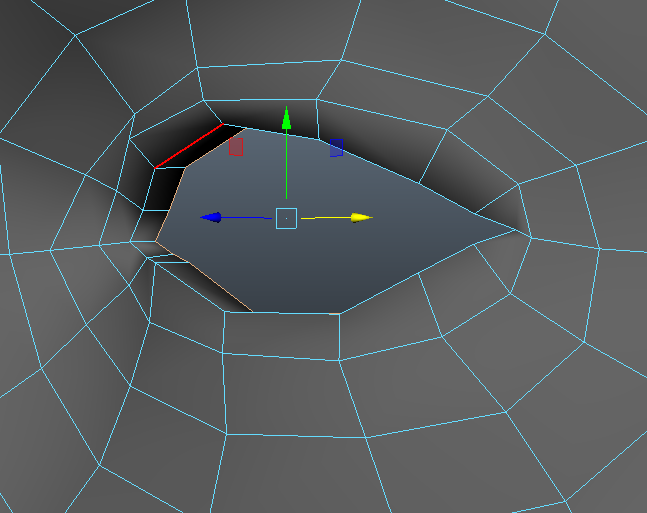
Task: Select the red square plane handle
Action: pos(236,147)
